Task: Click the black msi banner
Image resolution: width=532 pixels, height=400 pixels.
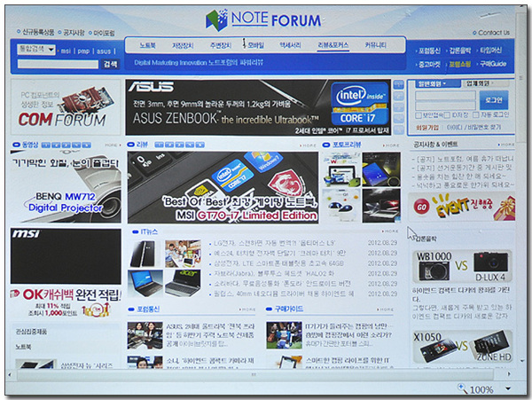Action: coord(66,256)
